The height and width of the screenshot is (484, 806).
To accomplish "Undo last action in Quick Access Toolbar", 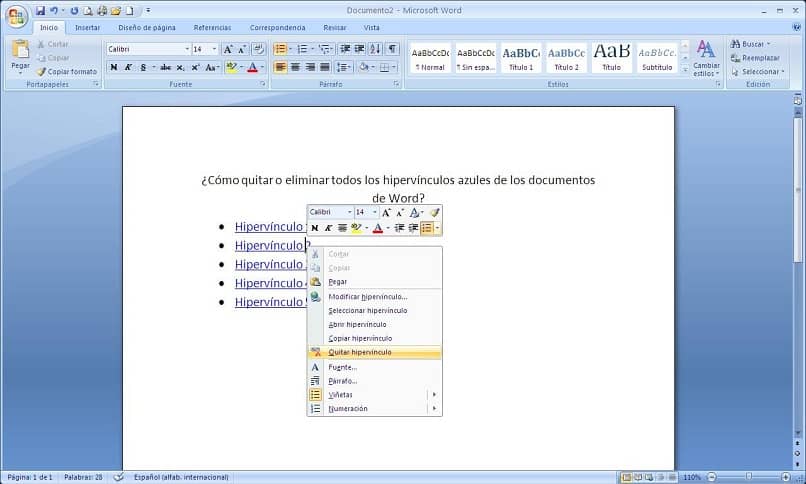I will click(53, 10).
